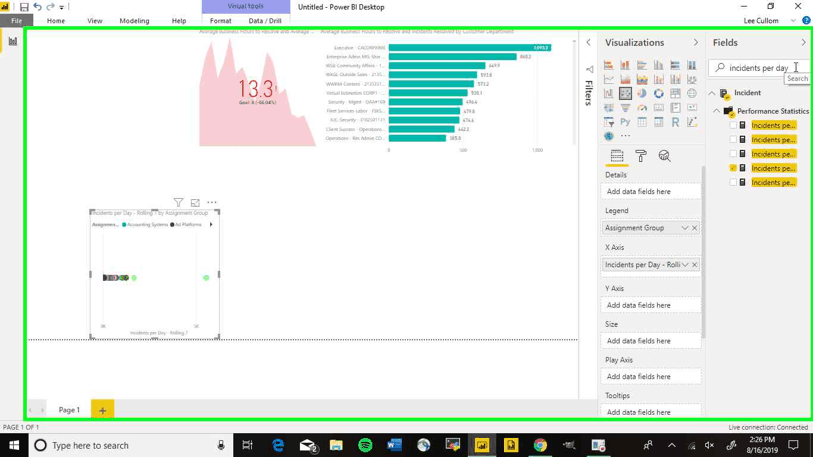Select the Stacked bar chart visual

608,65
